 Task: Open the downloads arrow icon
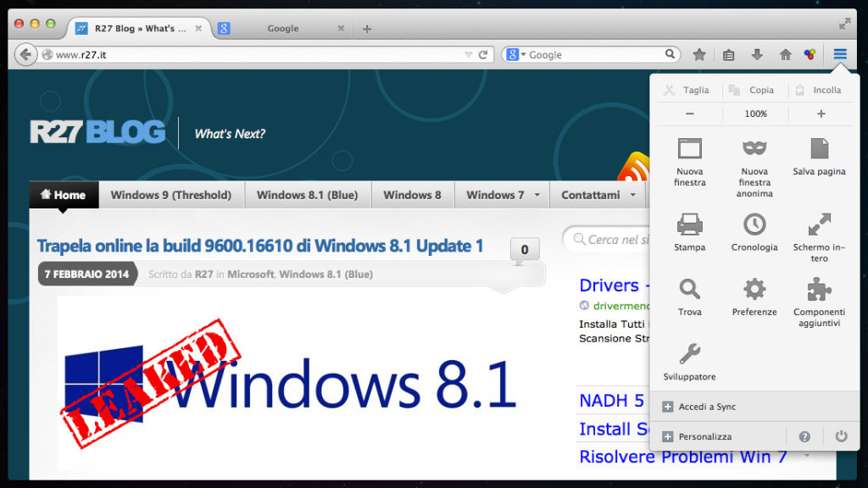click(x=757, y=54)
